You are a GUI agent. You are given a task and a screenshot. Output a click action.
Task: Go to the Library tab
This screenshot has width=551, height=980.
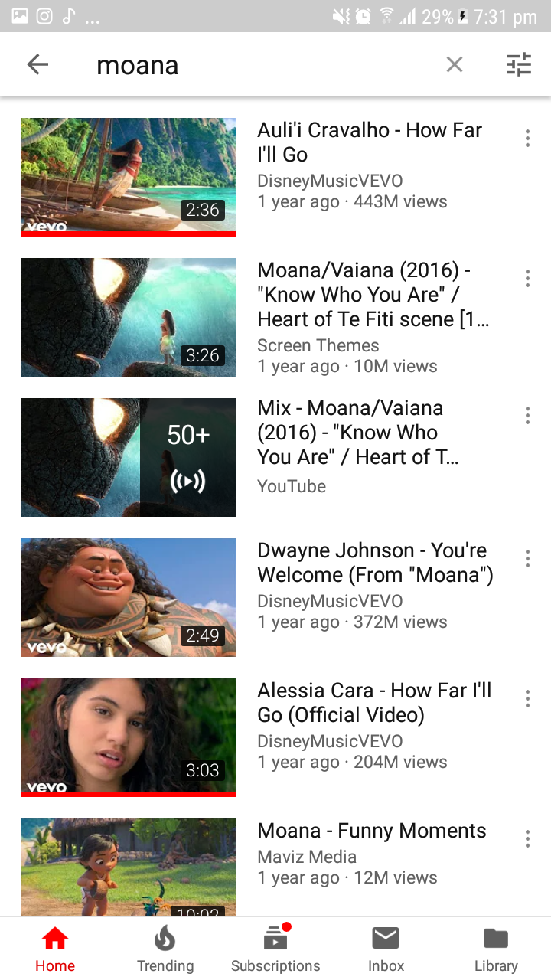coord(496,949)
